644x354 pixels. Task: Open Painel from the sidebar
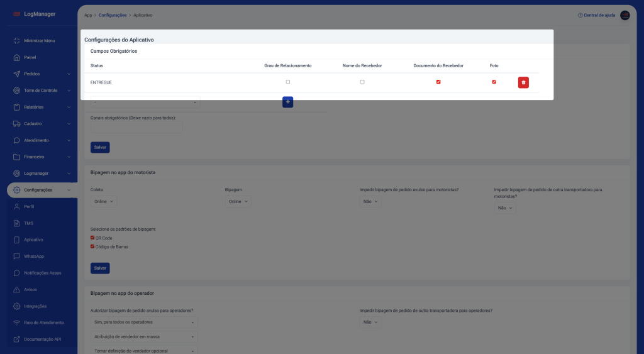pyautogui.click(x=30, y=57)
